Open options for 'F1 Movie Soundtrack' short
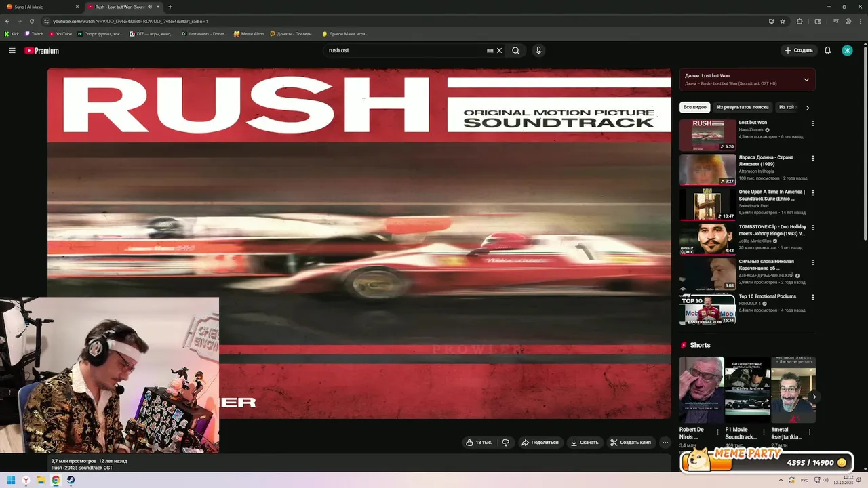Viewport: 868px width, 488px height. 764,432
